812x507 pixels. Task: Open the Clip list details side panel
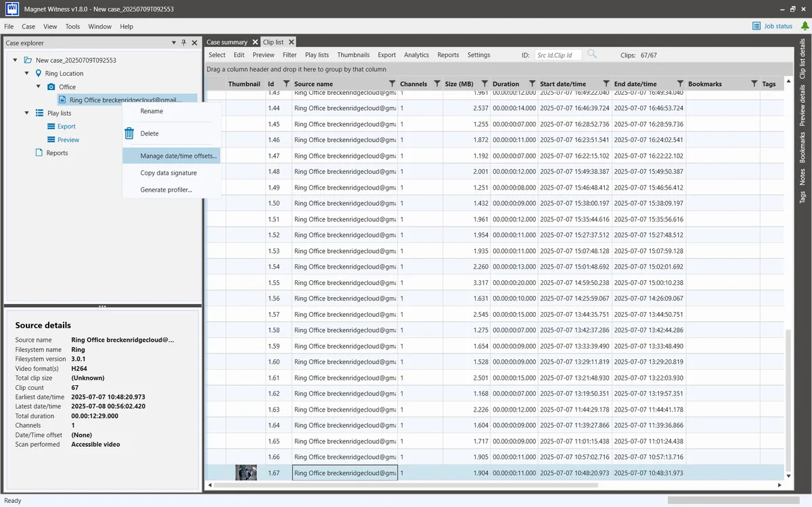(x=803, y=58)
